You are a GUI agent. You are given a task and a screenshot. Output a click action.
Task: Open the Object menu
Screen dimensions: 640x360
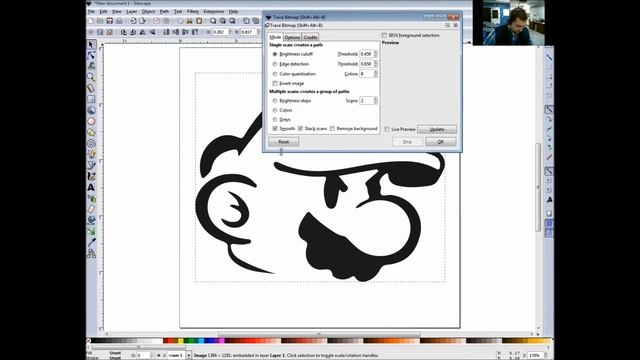[148, 11]
